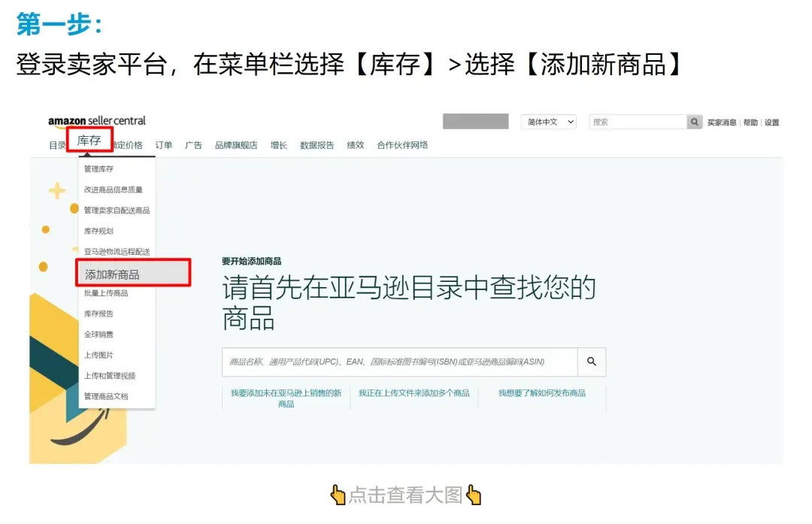Click 我要添加未在亚马逊上销售的新商品 link
This screenshot has height=524, width=812.
click(x=286, y=398)
